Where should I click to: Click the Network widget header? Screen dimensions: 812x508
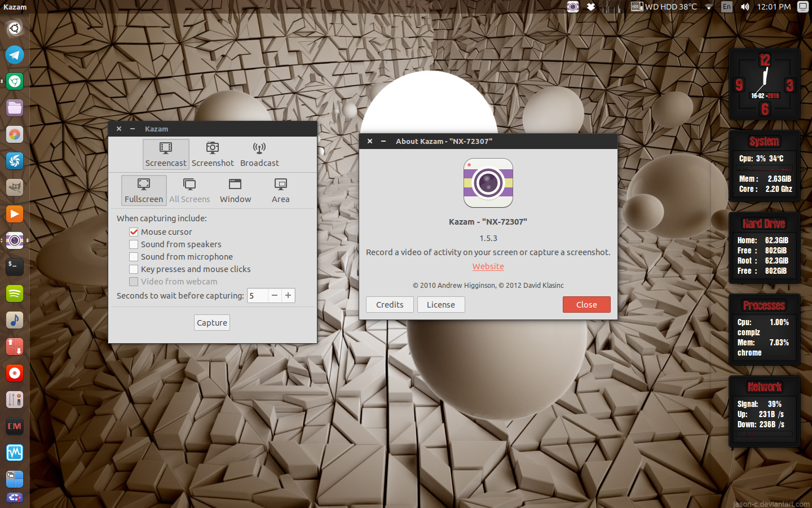(x=765, y=387)
